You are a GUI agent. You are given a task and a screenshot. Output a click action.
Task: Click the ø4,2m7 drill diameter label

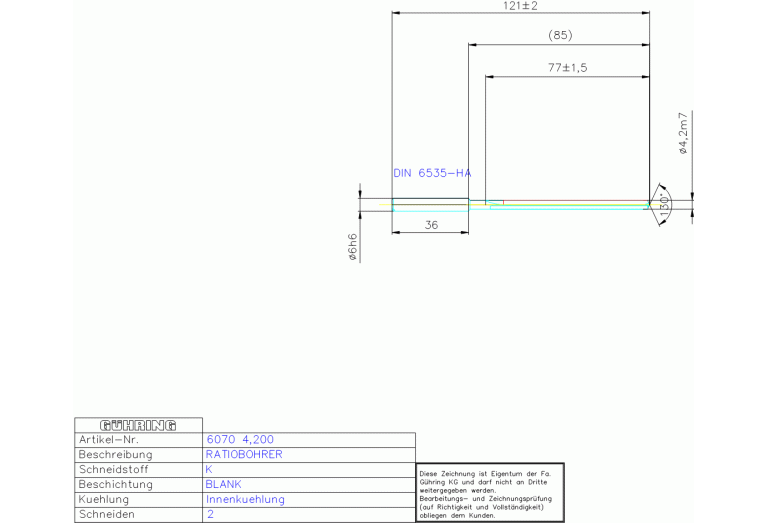click(684, 133)
